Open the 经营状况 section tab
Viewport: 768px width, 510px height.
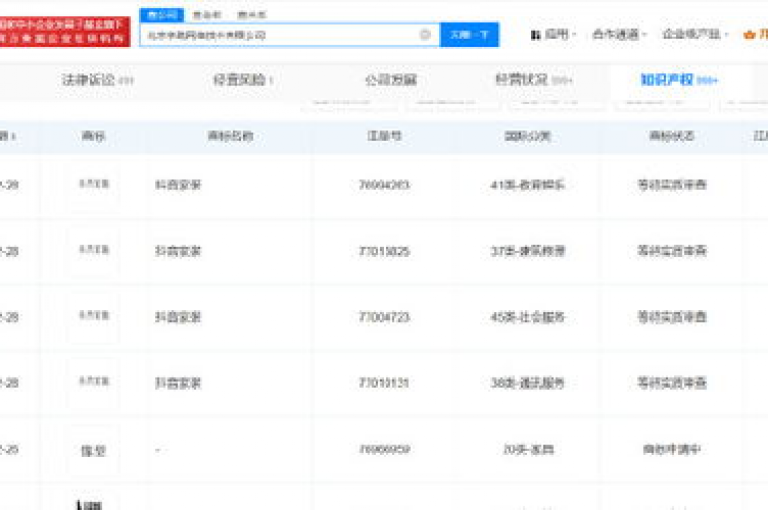tap(533, 80)
